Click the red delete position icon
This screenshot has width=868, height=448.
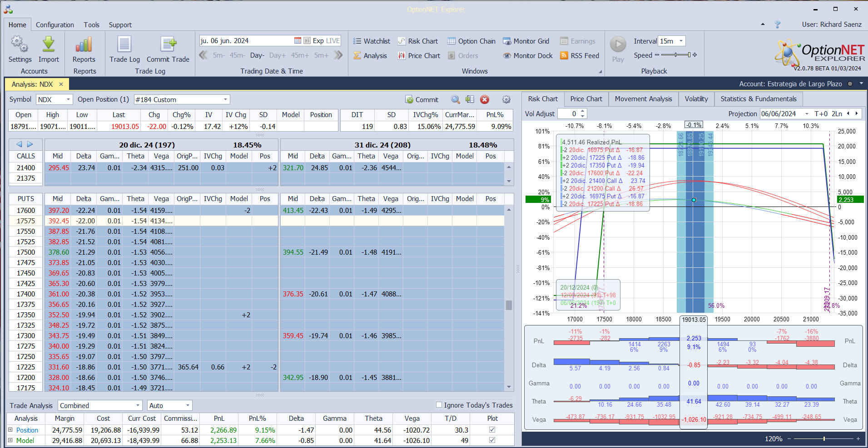(x=485, y=99)
